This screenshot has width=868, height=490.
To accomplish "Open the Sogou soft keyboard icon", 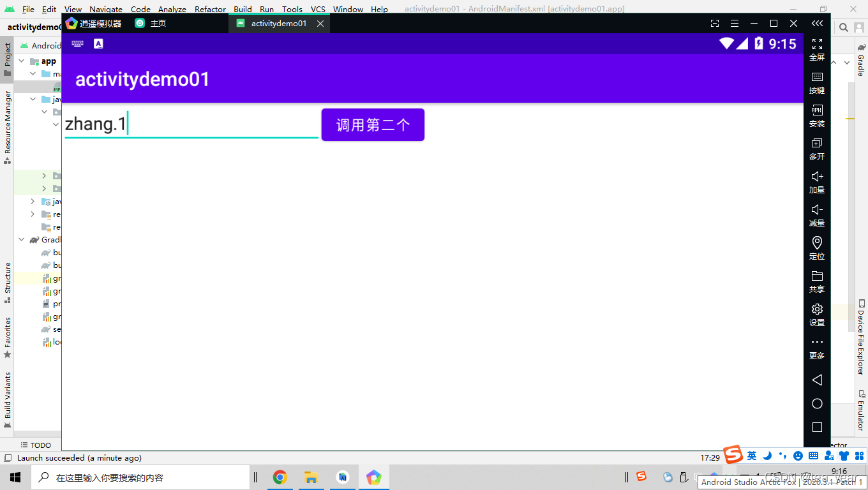I will pos(813,456).
